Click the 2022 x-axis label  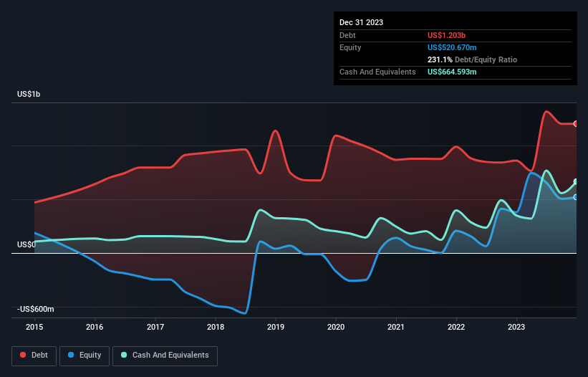pyautogui.click(x=456, y=327)
